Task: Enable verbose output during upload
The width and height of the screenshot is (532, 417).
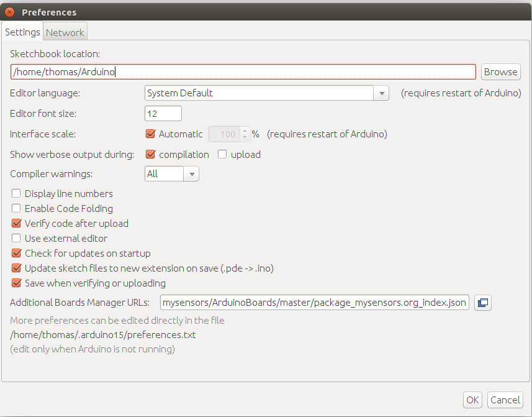Action: coord(222,154)
